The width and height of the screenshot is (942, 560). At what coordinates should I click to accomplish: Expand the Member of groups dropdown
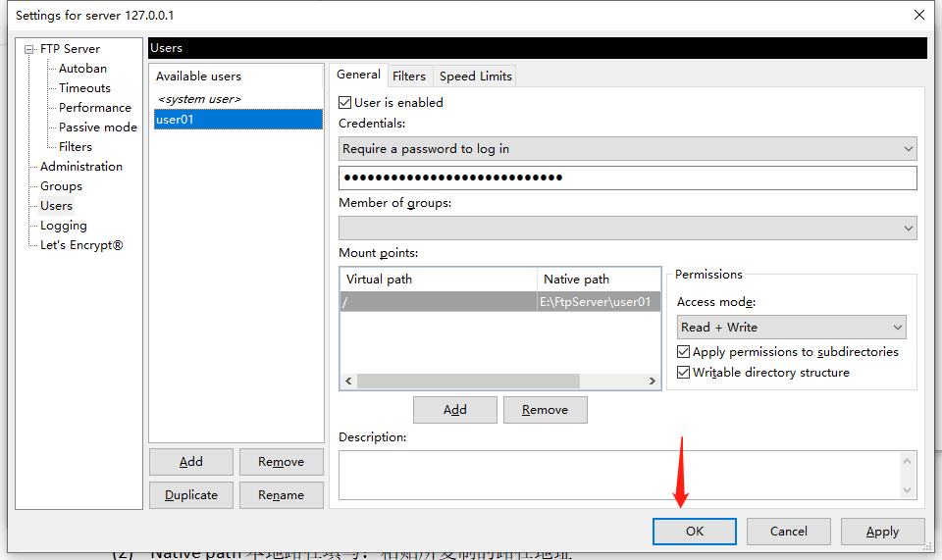point(627,228)
